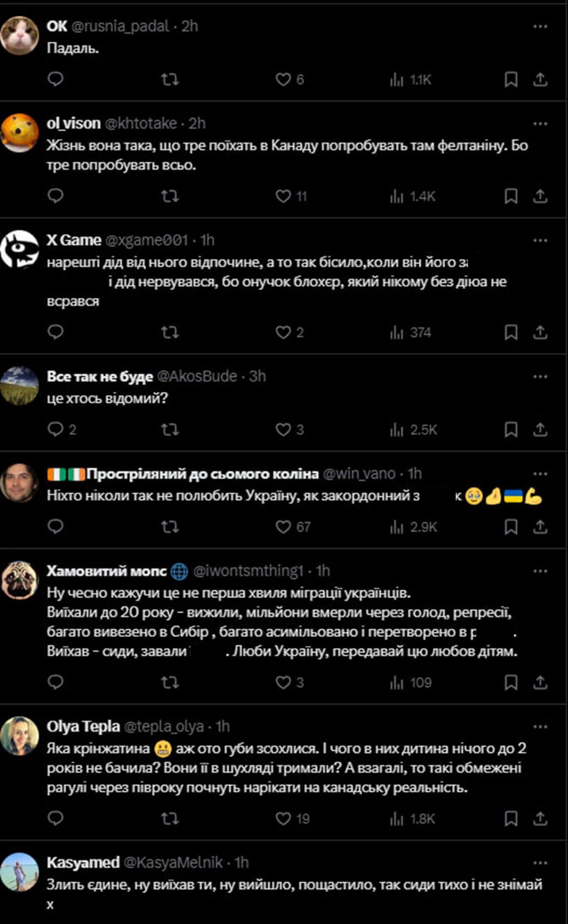Click the retweet icon under ol_vison's comment
The width and height of the screenshot is (568, 924).
click(x=170, y=197)
